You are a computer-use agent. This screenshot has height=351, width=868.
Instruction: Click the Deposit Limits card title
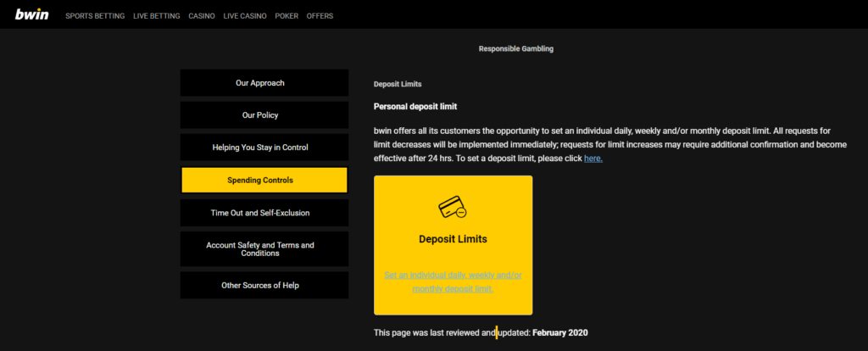pos(453,239)
